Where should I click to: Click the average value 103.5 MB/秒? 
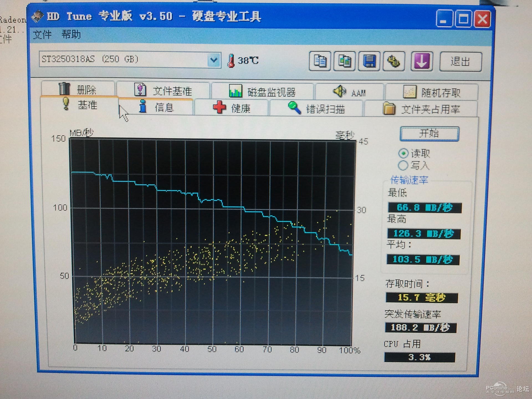pos(423,260)
